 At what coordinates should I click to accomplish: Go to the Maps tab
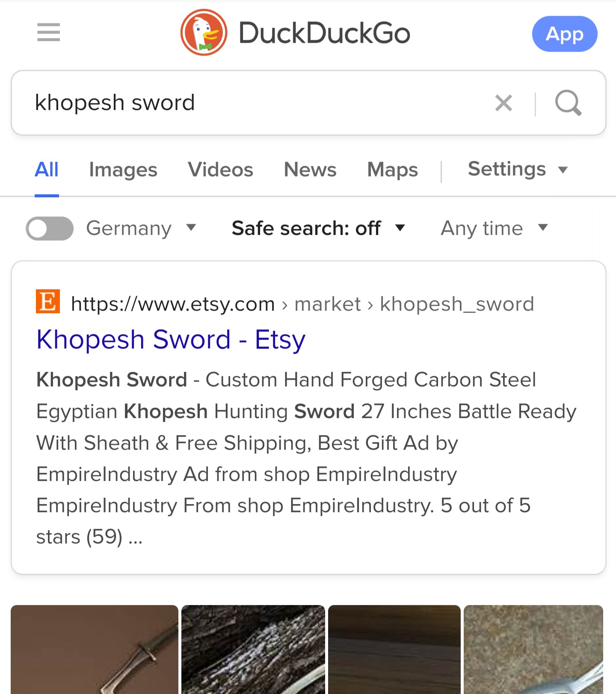pos(392,170)
